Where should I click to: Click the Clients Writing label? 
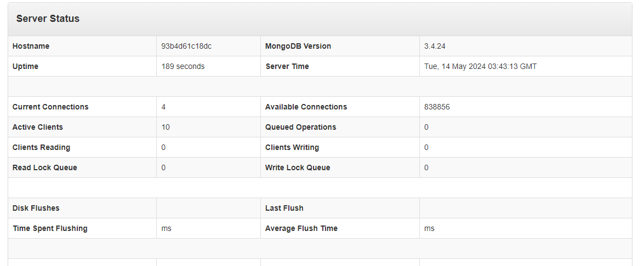[x=292, y=148]
